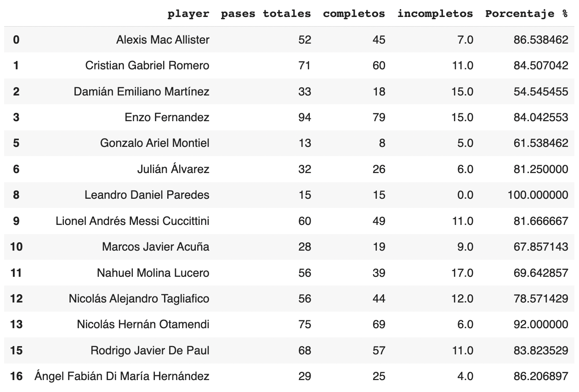Click the 'player' column header

click(x=188, y=14)
